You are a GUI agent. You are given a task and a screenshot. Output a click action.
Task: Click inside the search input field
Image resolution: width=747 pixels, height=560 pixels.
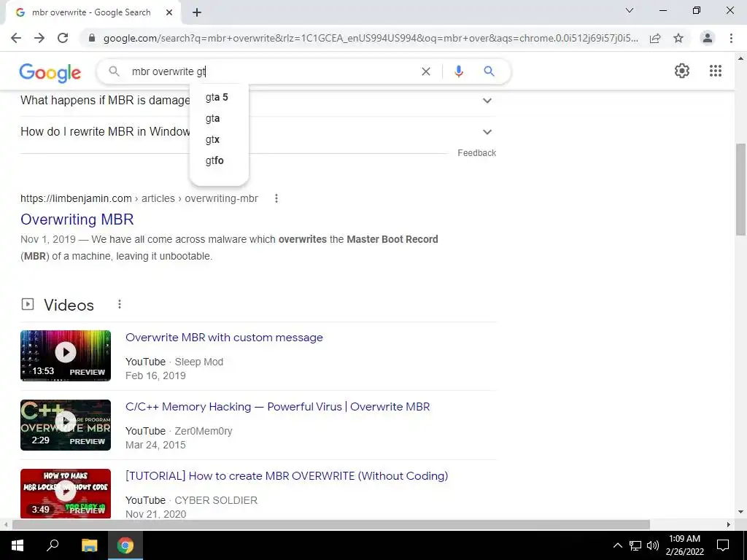[x=271, y=71]
